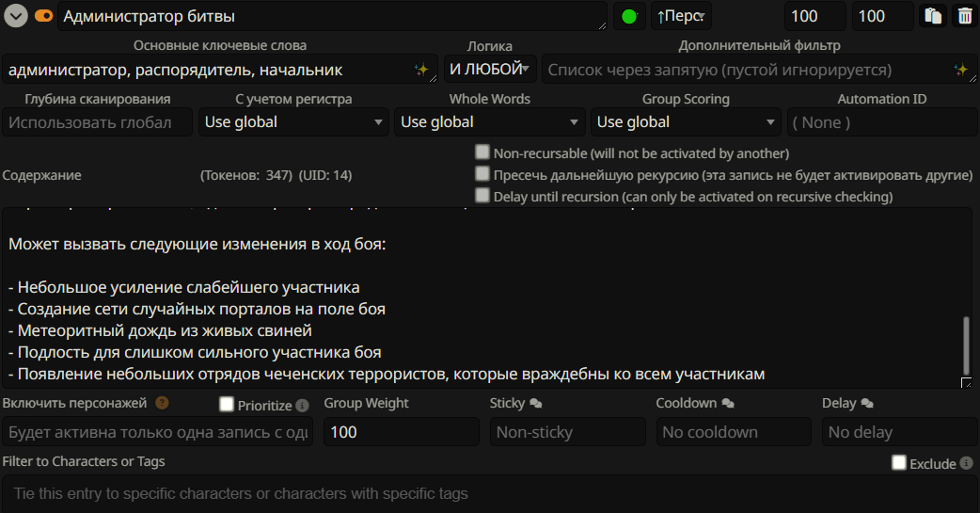This screenshot has width=980, height=513.
Task: Click info icon next to Exclude
Action: [966, 463]
